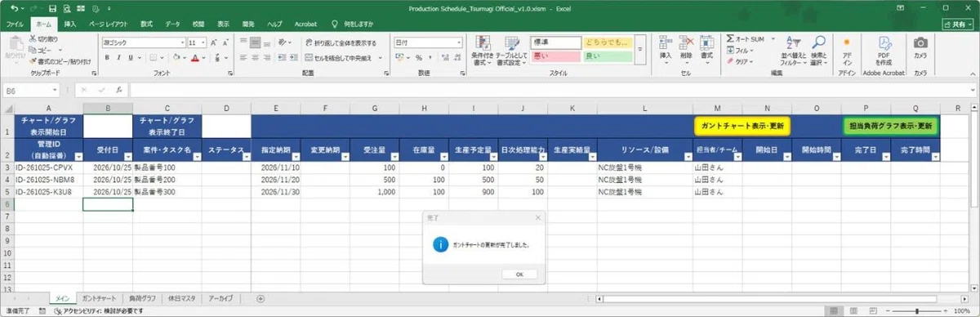Switch to the formulas (数式) ribbon tab

click(147, 25)
